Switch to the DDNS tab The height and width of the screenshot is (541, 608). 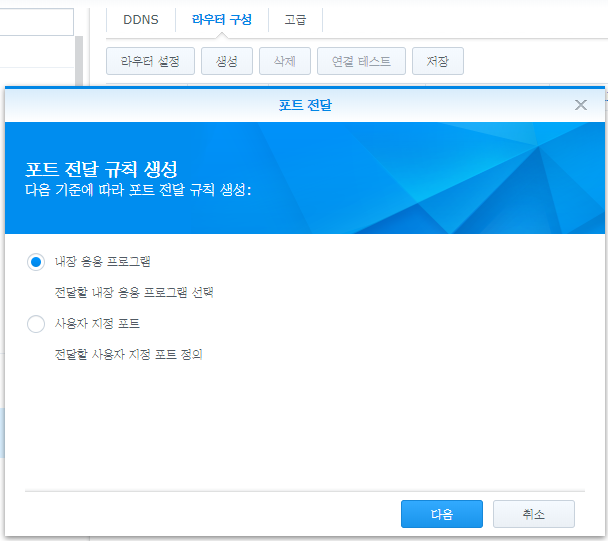141,19
